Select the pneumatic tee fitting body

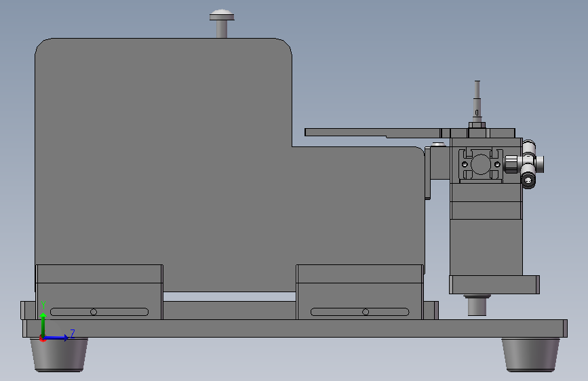[529, 164]
